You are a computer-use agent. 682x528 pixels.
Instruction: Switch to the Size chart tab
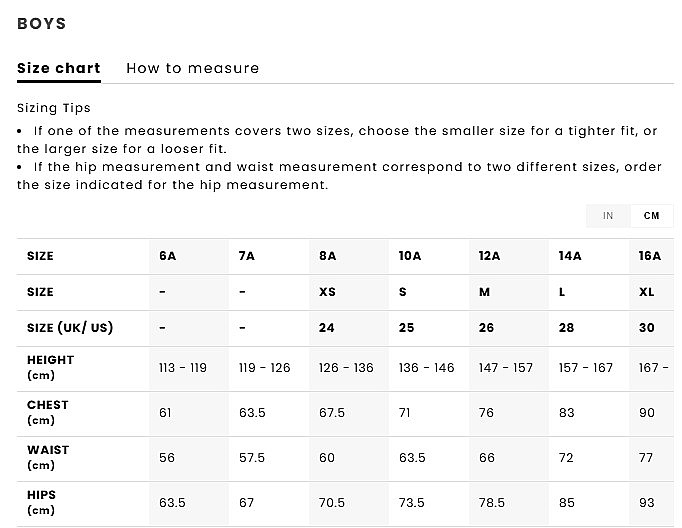pos(59,69)
